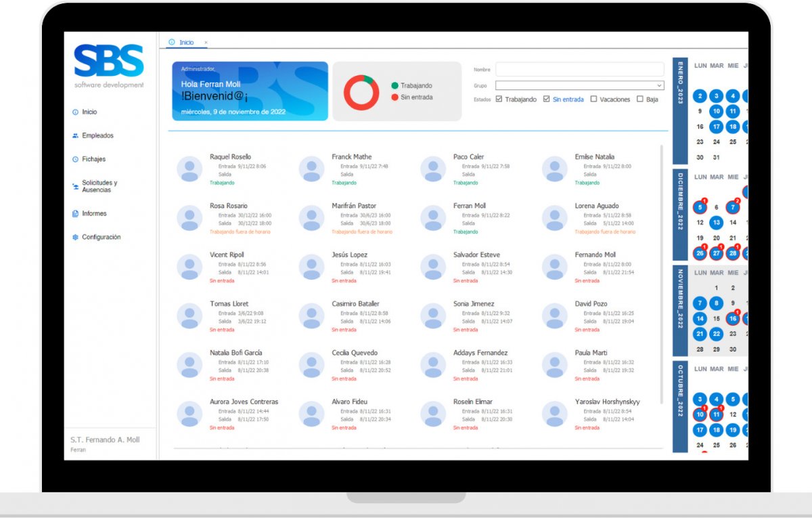The height and width of the screenshot is (518, 812).
Task: Close the Inicio tab with the x
Action: pos(206,43)
